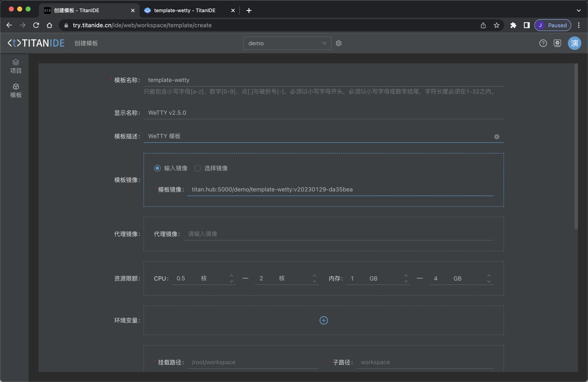This screenshot has width=588, height=382.
Task: Click the settings gear next to demo
Action: point(338,43)
